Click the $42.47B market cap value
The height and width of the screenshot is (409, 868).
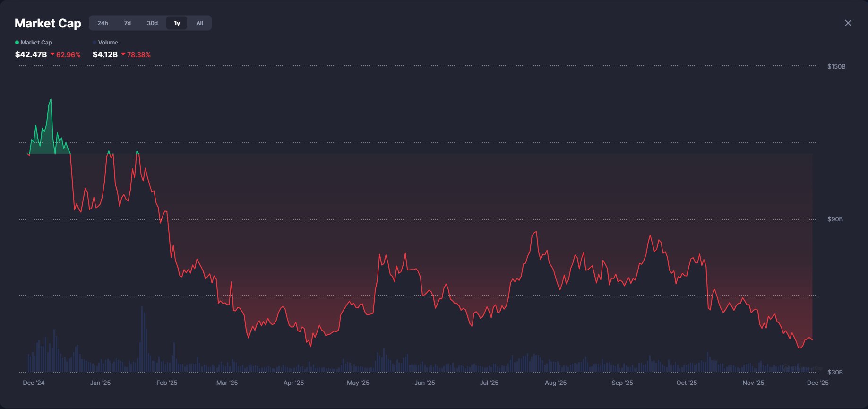click(x=31, y=54)
